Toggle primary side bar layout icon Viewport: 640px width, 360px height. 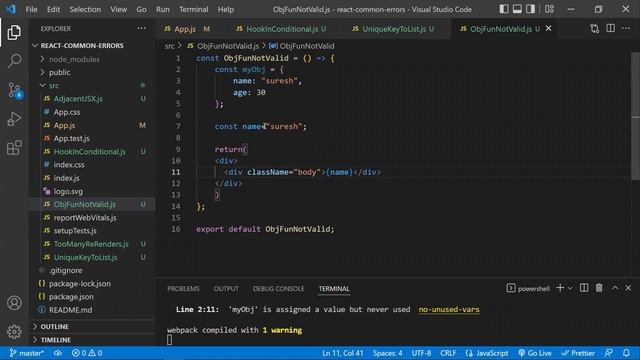[504, 9]
